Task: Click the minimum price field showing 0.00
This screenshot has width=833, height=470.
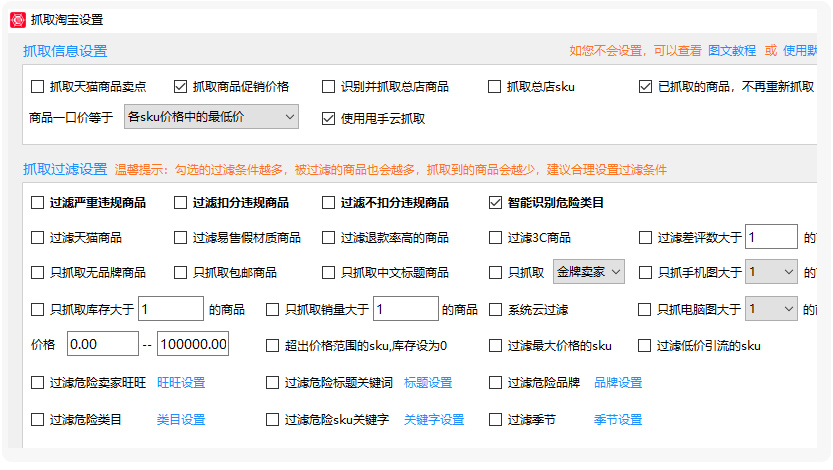Action: (103, 344)
